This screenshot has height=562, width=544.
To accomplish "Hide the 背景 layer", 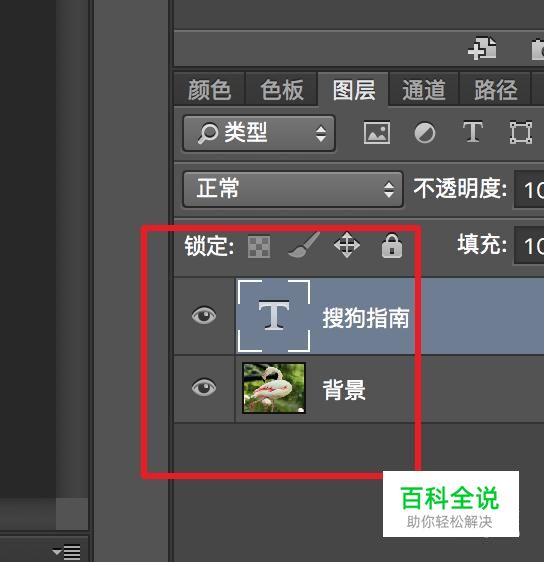I will point(204,387).
